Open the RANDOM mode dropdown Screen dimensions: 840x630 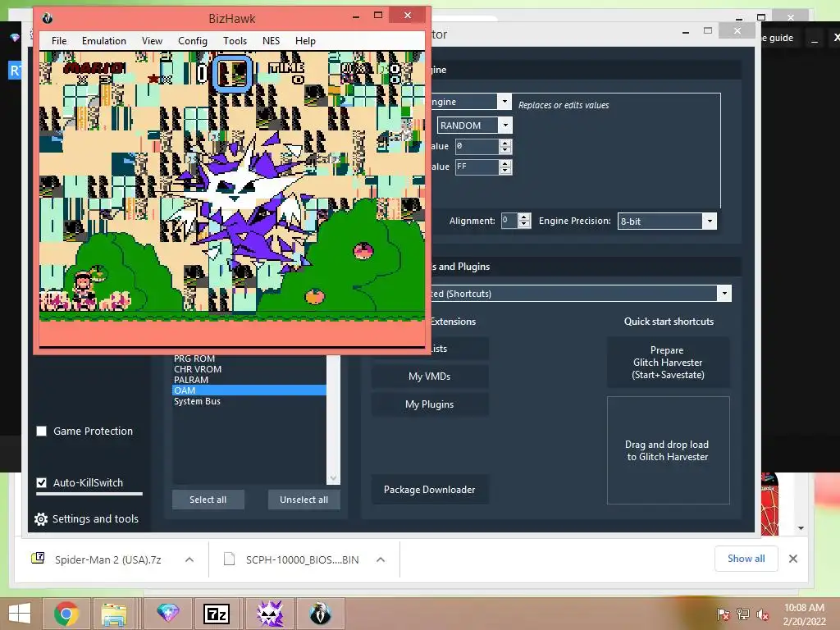pyautogui.click(x=504, y=126)
